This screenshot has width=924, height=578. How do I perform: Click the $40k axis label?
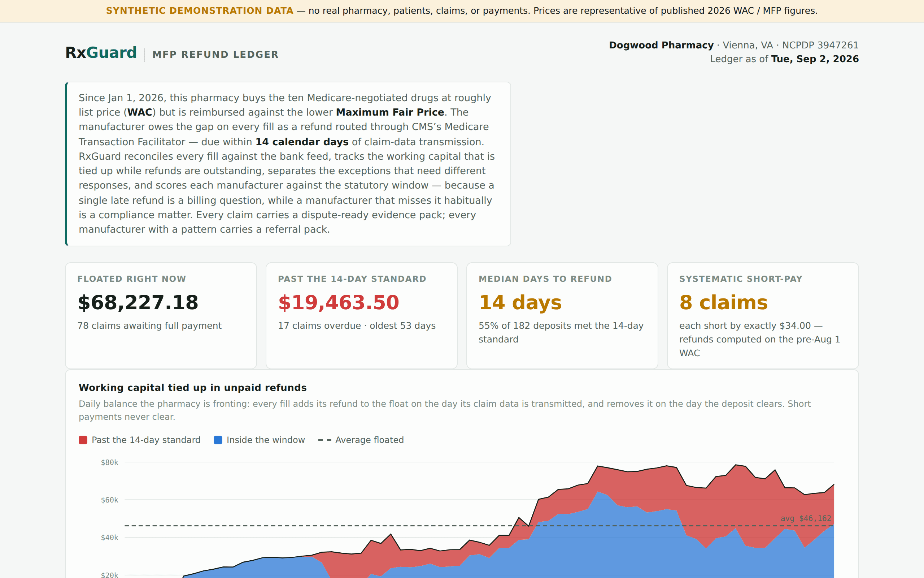click(110, 538)
